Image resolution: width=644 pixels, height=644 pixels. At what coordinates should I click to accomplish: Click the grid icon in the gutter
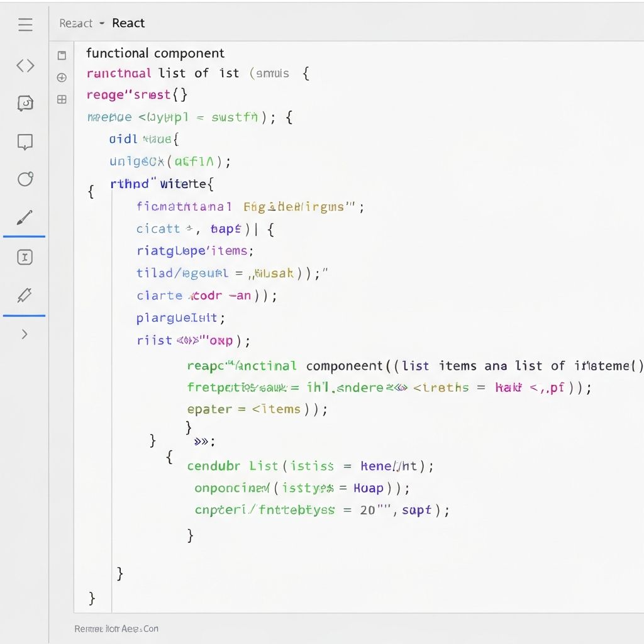point(62,99)
